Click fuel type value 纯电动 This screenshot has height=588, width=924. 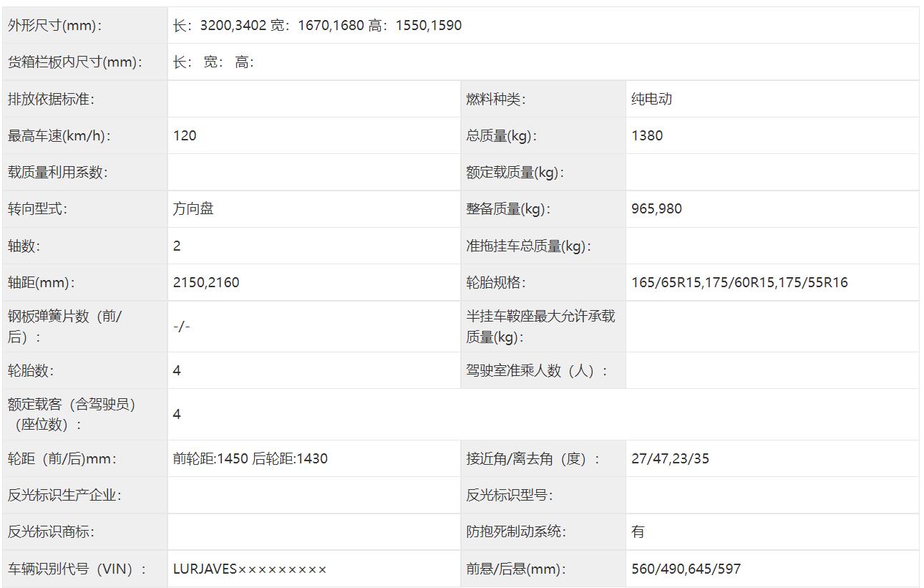pos(651,100)
